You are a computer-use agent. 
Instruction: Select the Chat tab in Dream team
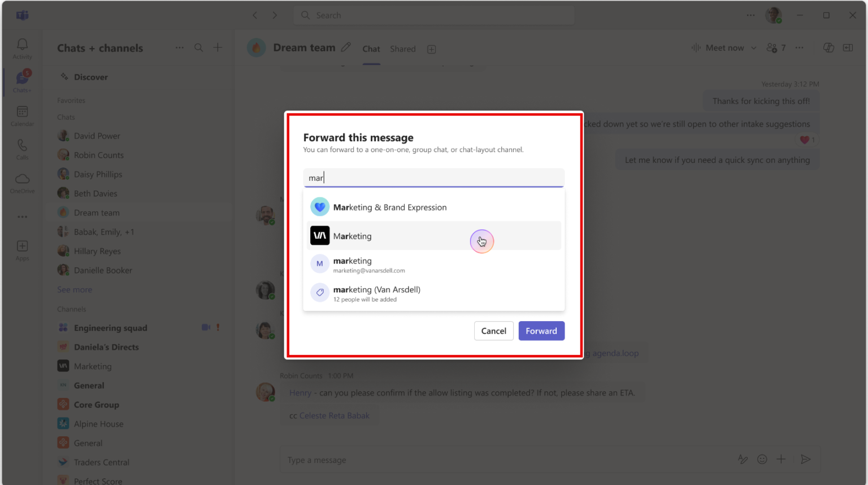pyautogui.click(x=371, y=49)
